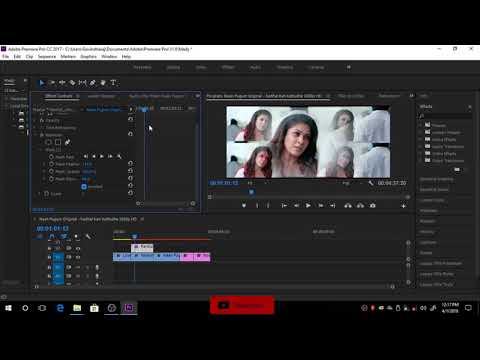480x360 pixels.
Task: Switch to the Effects workspace
Action: point(228,67)
